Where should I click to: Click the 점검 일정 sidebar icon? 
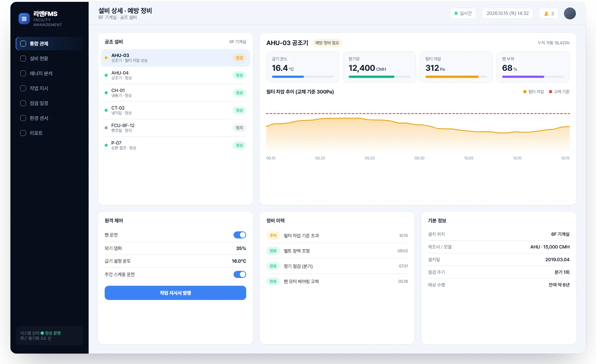(23, 103)
